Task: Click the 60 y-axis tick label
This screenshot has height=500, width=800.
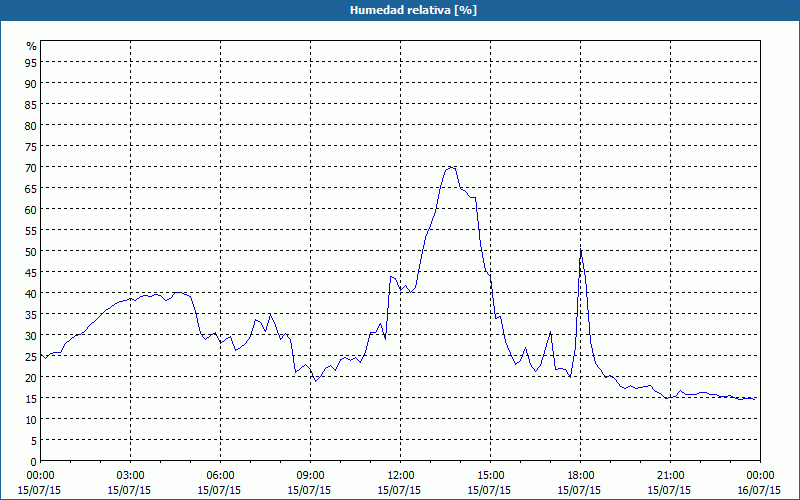Action: click(x=31, y=209)
